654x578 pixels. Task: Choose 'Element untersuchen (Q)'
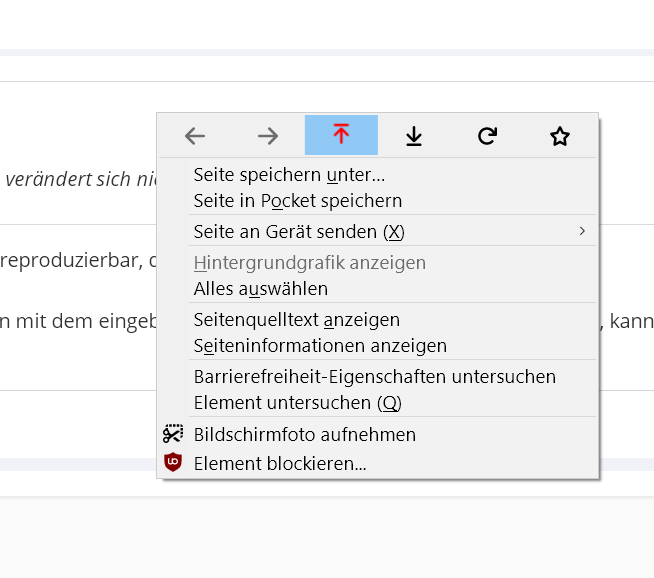coord(298,403)
